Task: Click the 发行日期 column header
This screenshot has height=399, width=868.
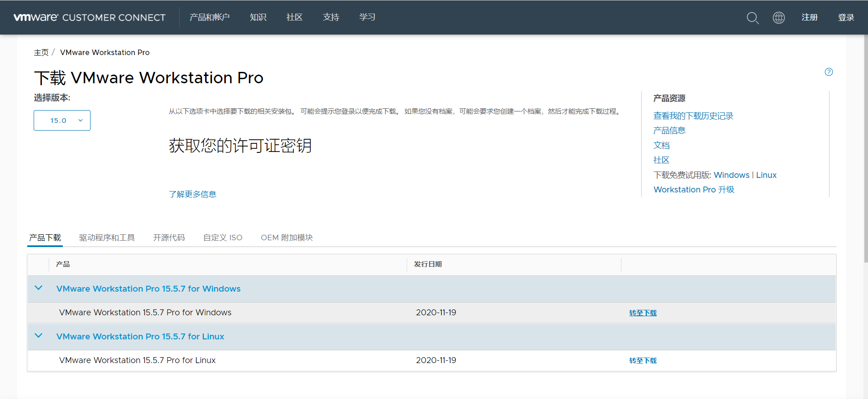Action: point(428,264)
